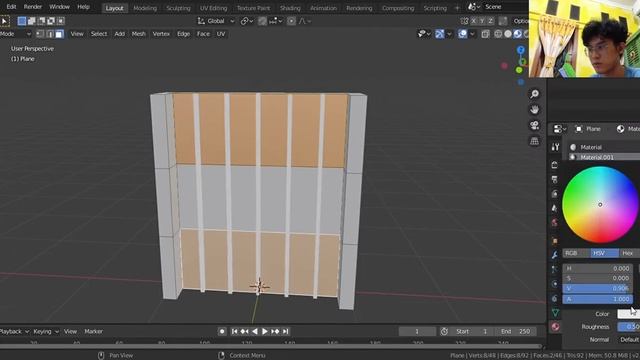
Task: Expand gizmo options dropdown arrow
Action: coord(449,34)
